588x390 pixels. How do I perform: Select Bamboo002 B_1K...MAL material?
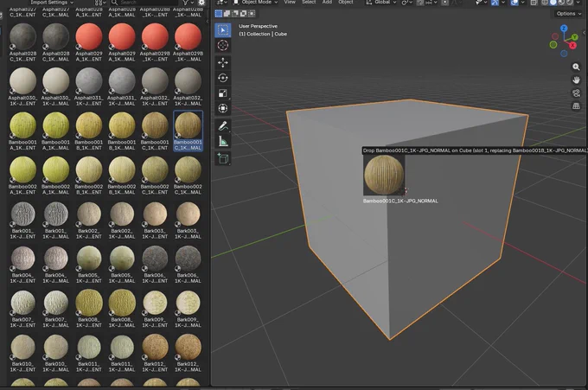point(122,176)
